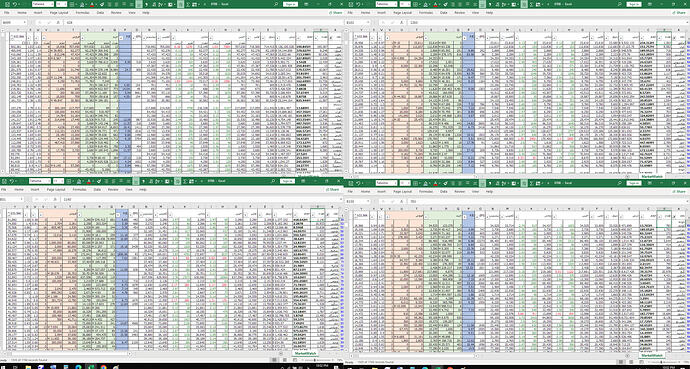Open search magnifier in top-right Excel window
Viewport: 690px width, 369px height.
click(619, 4)
